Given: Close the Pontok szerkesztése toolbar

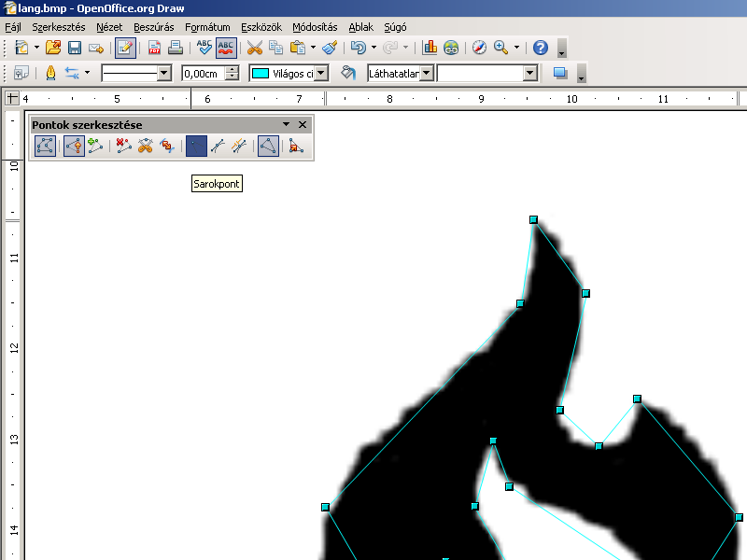Looking at the screenshot, I should pos(302,124).
